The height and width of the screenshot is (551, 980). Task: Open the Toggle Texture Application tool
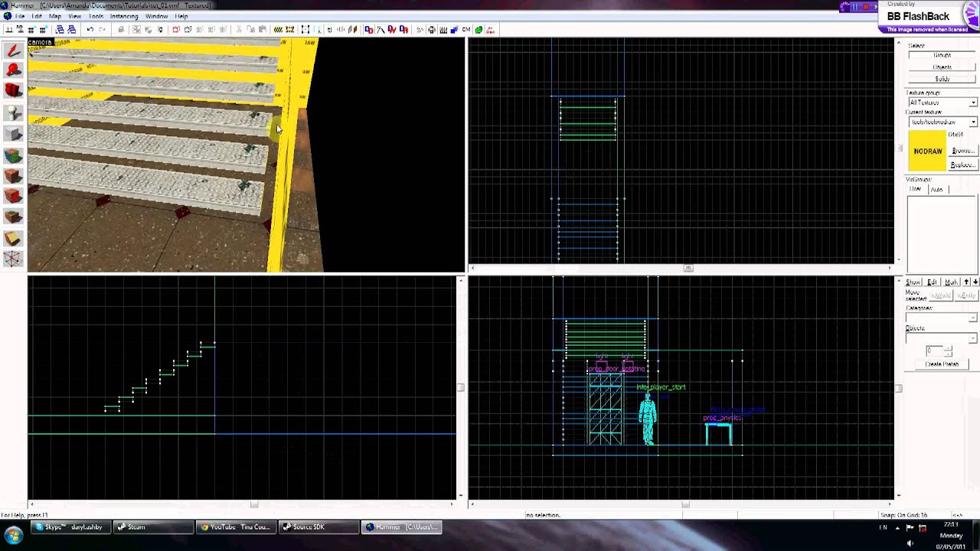(x=13, y=155)
